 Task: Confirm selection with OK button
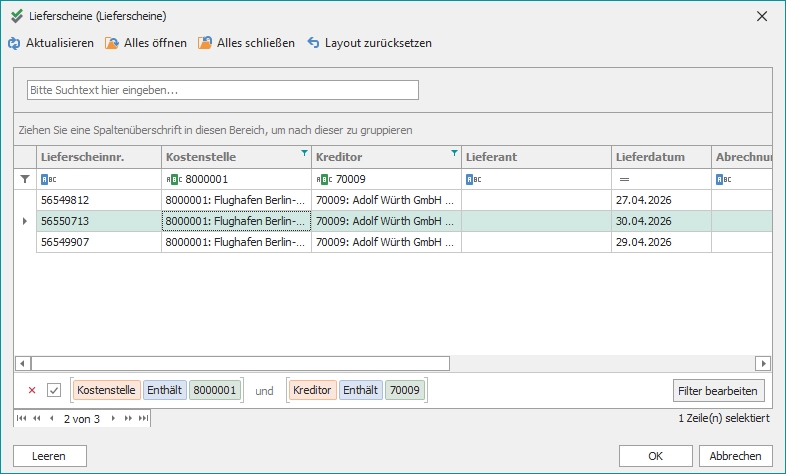tap(656, 456)
